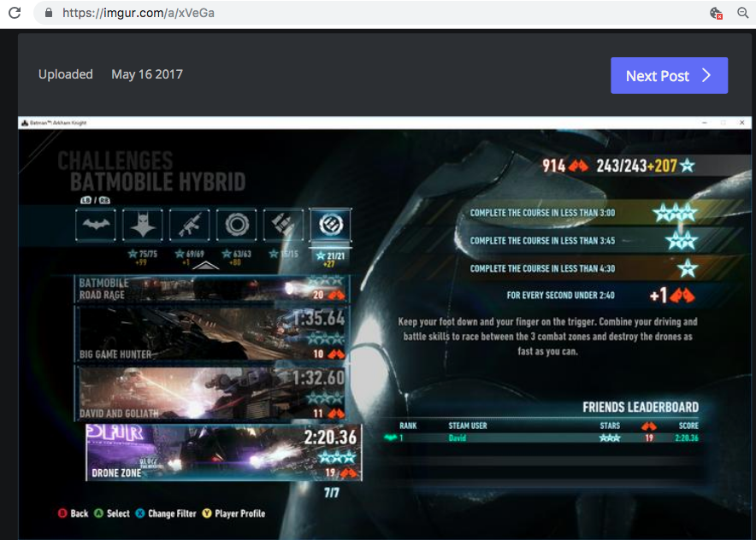Click the FRIENDS LEADERBOARD heading

point(641,407)
